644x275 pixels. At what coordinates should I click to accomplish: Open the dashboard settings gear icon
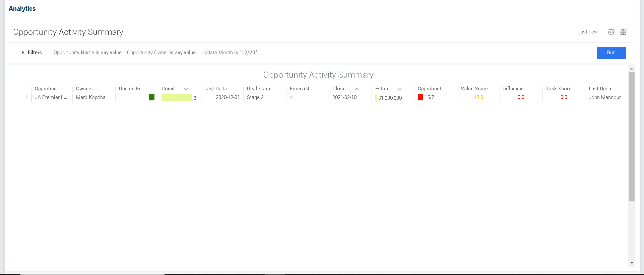click(x=611, y=32)
